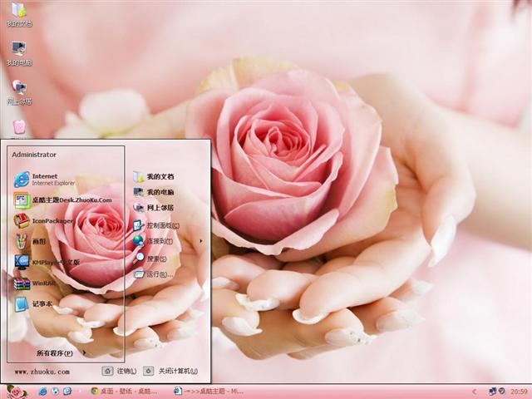Open 记事本 notepad in Start menu
Image resolution: width=532 pixels, height=399 pixels.
(x=33, y=303)
